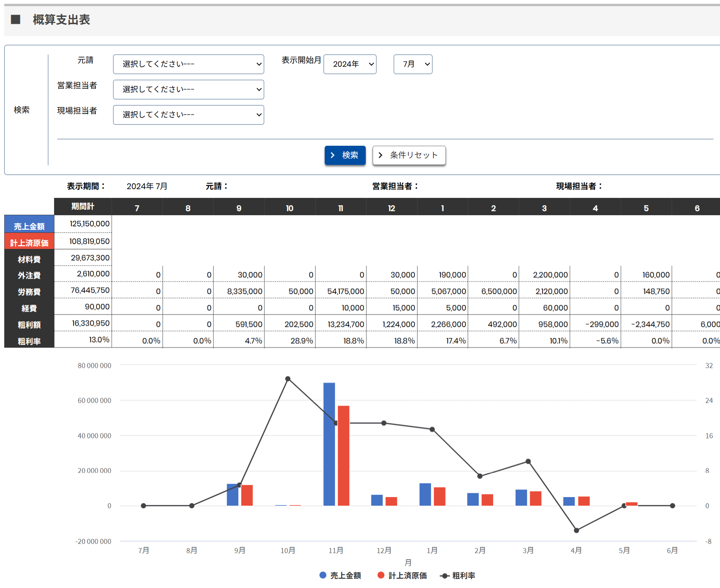Click the tall blue November sales bar
The height and width of the screenshot is (588, 720).
[329, 444]
